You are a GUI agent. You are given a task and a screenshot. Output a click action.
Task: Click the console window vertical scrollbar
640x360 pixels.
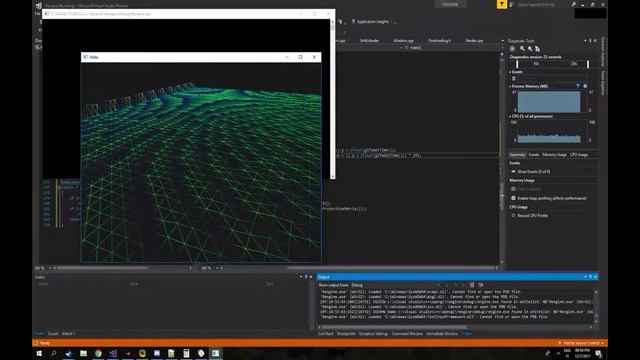[333, 98]
